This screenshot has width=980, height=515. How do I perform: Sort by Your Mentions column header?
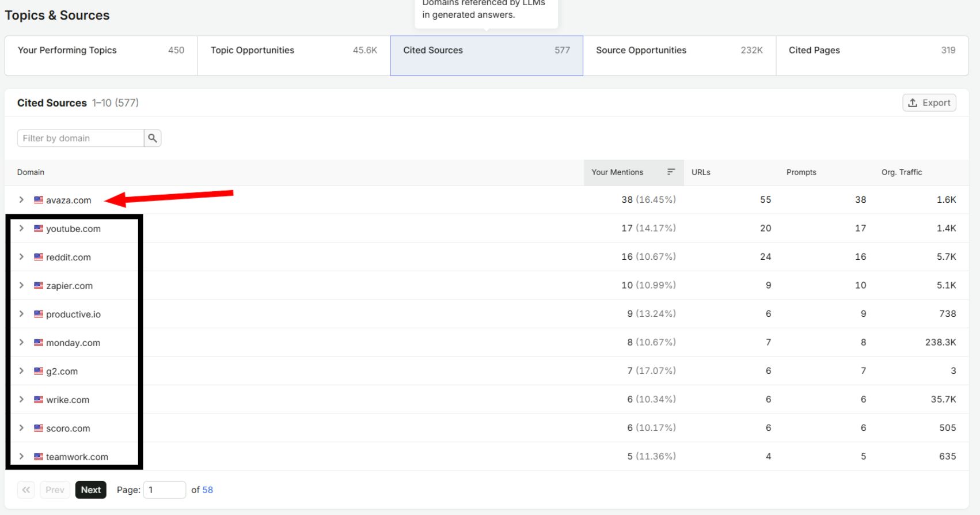(x=634, y=172)
